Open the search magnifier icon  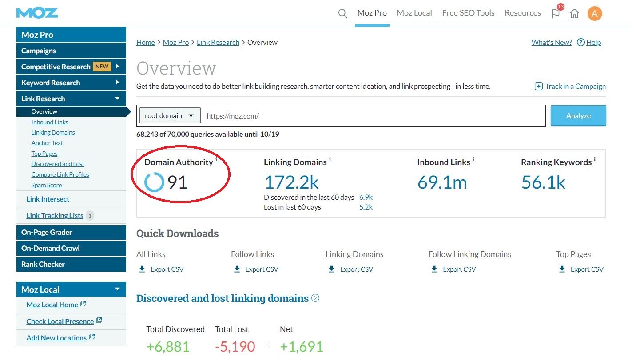[x=342, y=13]
